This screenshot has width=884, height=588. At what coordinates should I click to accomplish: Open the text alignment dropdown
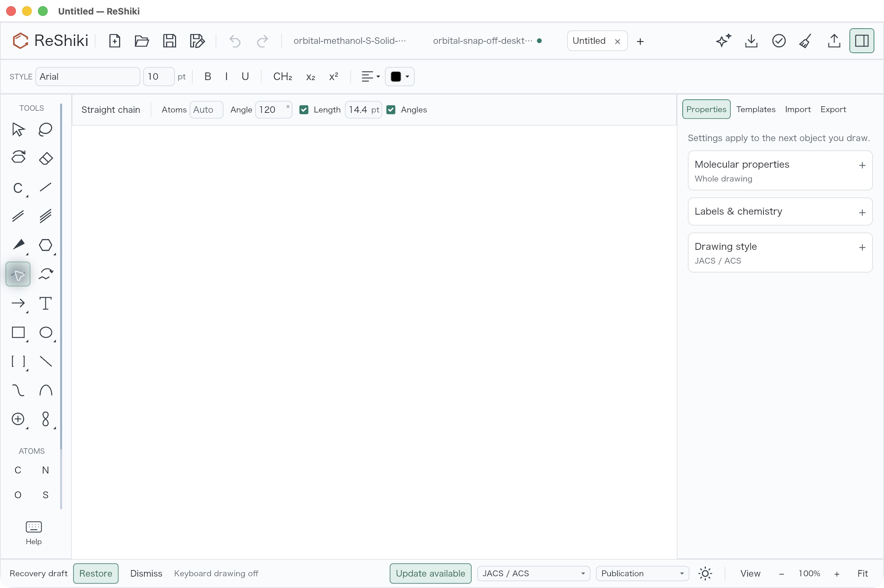[x=370, y=77]
